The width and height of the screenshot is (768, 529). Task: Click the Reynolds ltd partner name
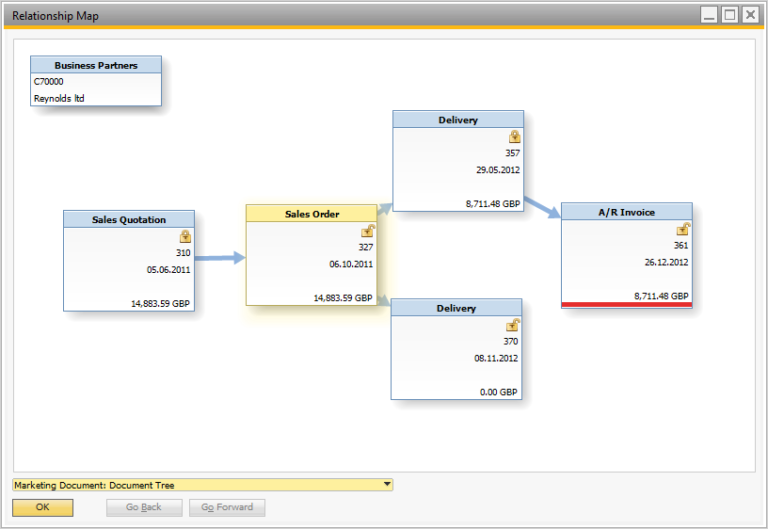click(x=59, y=98)
